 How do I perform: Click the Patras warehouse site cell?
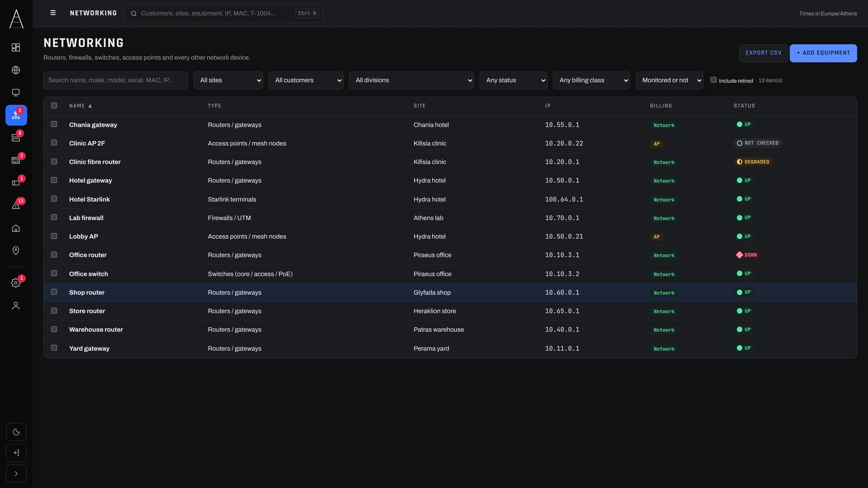(x=439, y=330)
